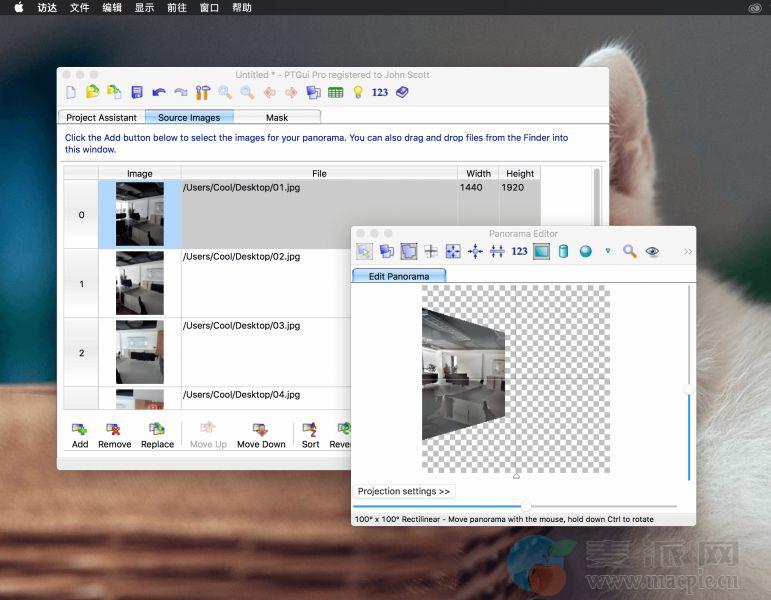Open the control points table icon
Image resolution: width=771 pixels, height=600 pixels.
click(x=335, y=92)
